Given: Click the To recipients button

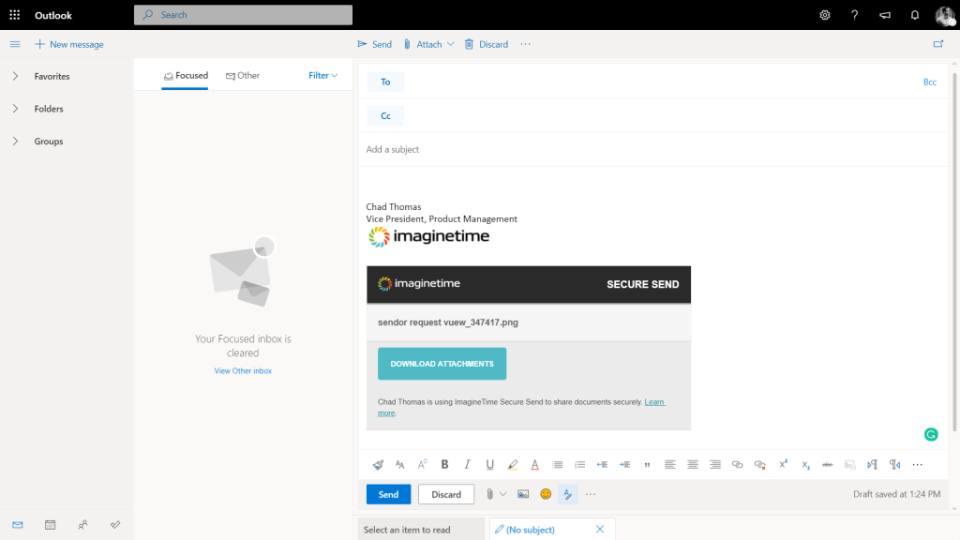Looking at the screenshot, I should click(x=385, y=82).
